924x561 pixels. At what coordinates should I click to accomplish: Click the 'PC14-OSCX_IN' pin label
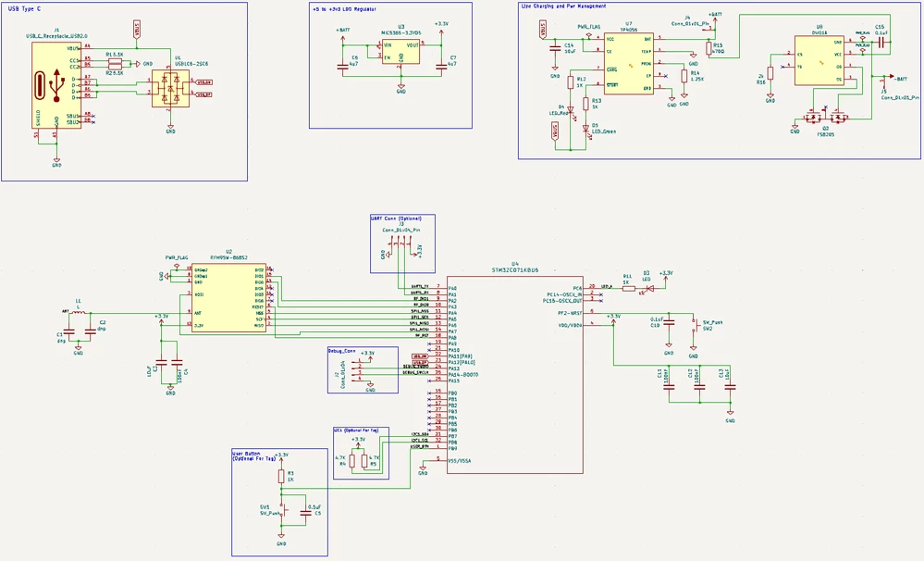[x=565, y=293]
